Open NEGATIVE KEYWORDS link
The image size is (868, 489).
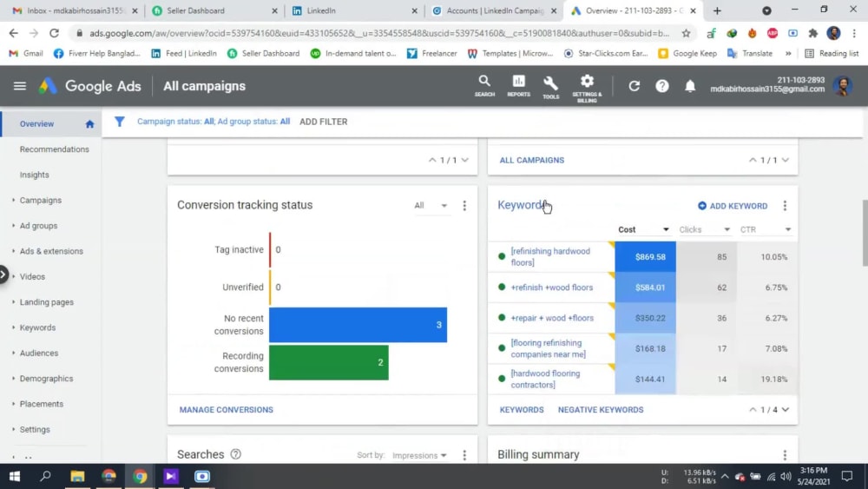tap(601, 410)
